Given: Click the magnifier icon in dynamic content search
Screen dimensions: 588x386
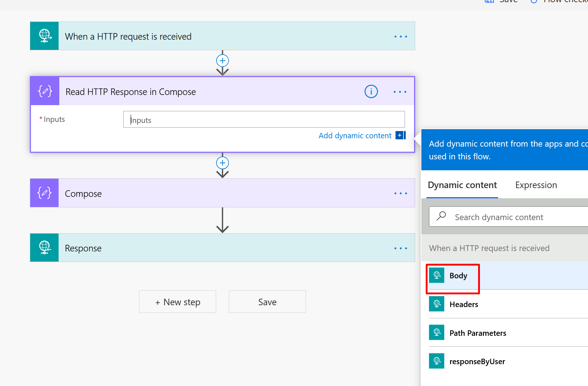Looking at the screenshot, I should coord(441,216).
